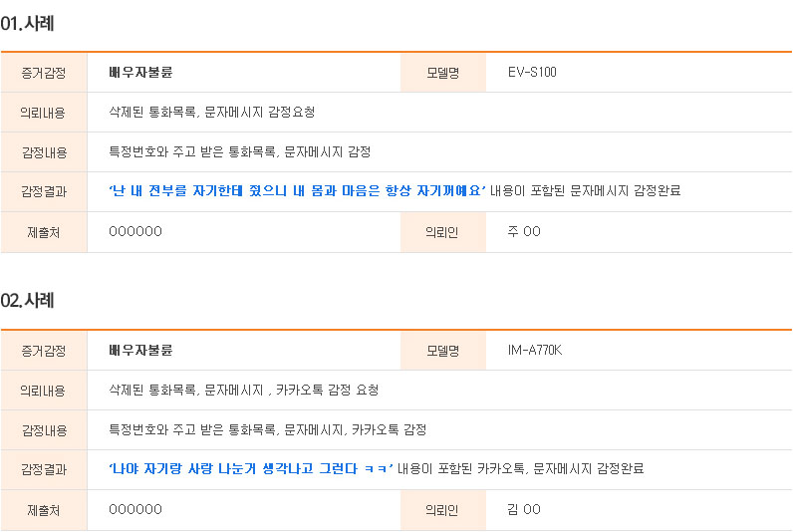The height and width of the screenshot is (532, 793).
Task: Click the '01.사례' section heading
Action: [27, 23]
